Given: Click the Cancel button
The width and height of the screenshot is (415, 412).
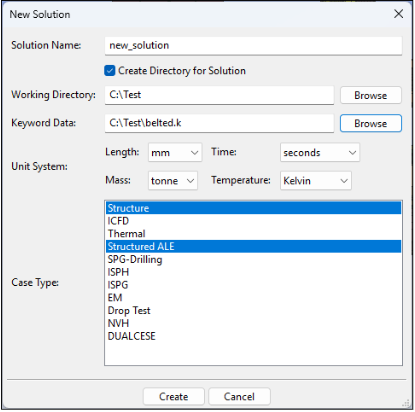Looking at the screenshot, I should 239,396.
